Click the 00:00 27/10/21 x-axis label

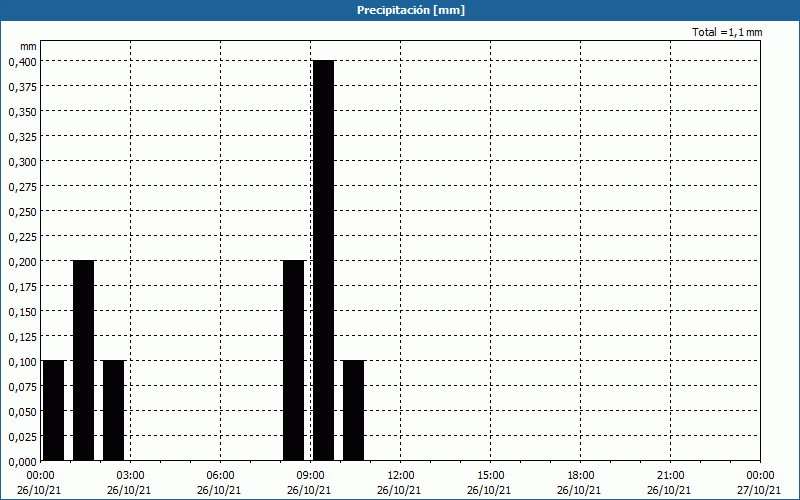[760, 483]
